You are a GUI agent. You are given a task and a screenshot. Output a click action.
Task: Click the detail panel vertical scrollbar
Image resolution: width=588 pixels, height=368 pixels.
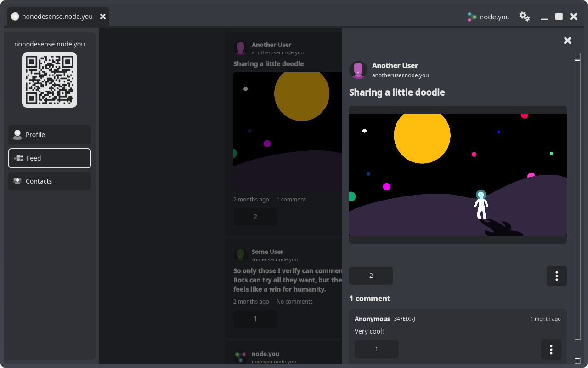tap(577, 200)
